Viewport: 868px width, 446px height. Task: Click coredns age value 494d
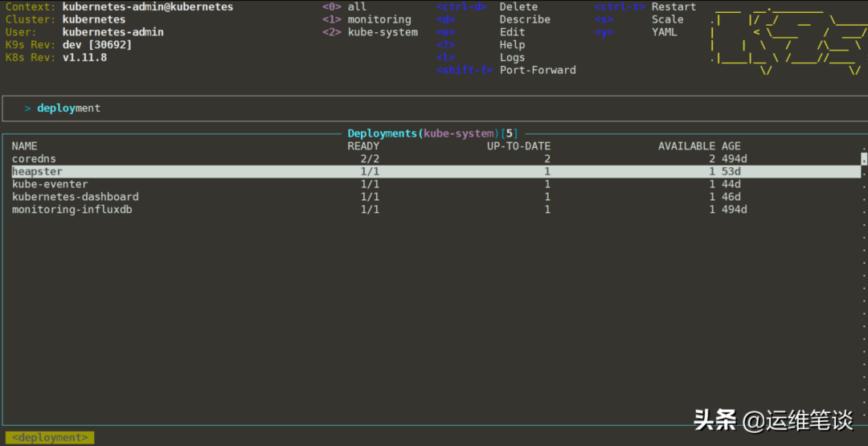(x=734, y=159)
